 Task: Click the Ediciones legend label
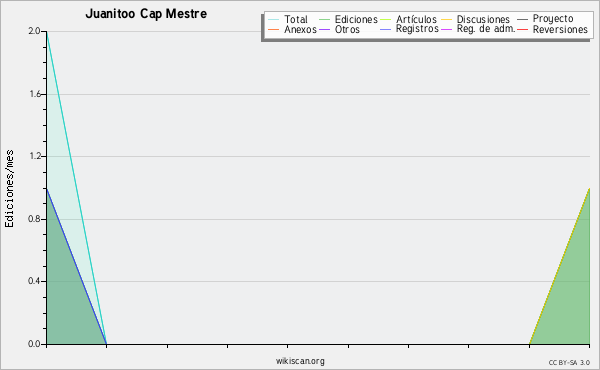click(356, 19)
